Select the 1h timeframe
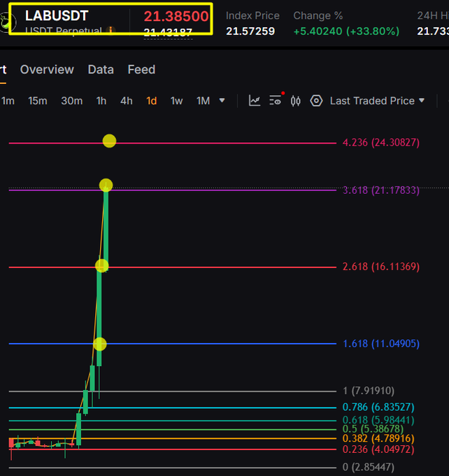 point(101,101)
